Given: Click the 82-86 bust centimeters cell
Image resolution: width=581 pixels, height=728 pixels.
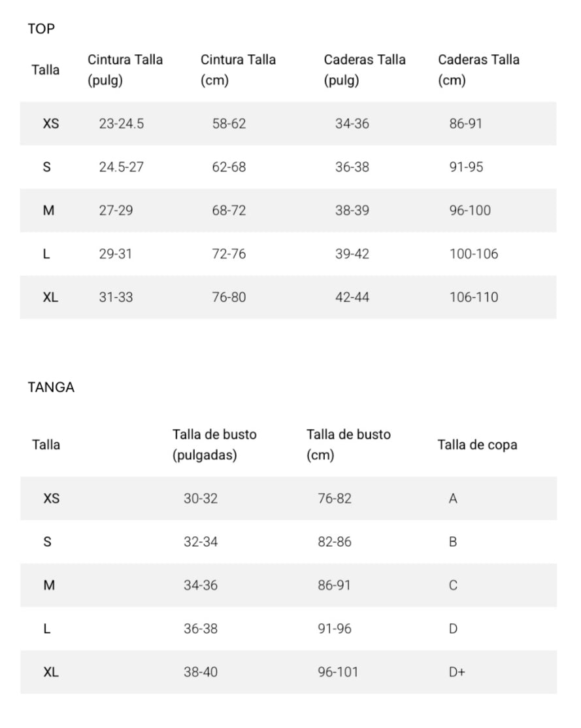Looking at the screenshot, I should click(x=335, y=542).
